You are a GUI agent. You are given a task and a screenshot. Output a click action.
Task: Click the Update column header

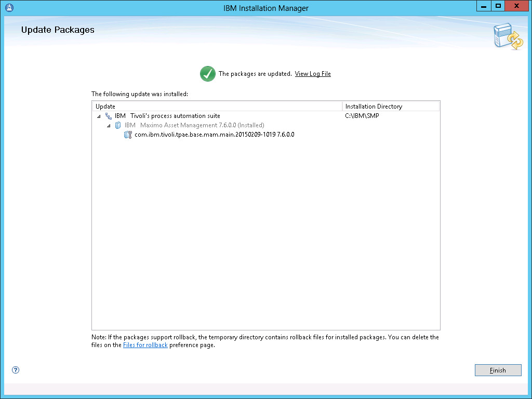point(218,107)
